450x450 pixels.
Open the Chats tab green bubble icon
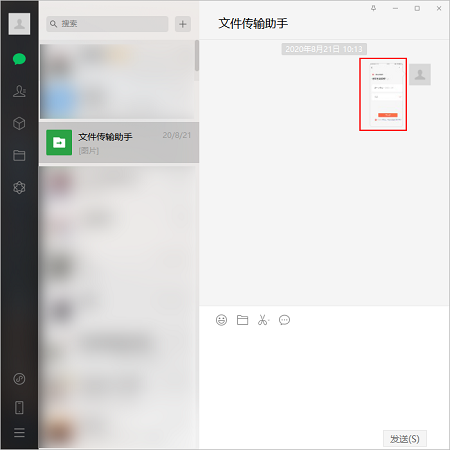pos(19,59)
